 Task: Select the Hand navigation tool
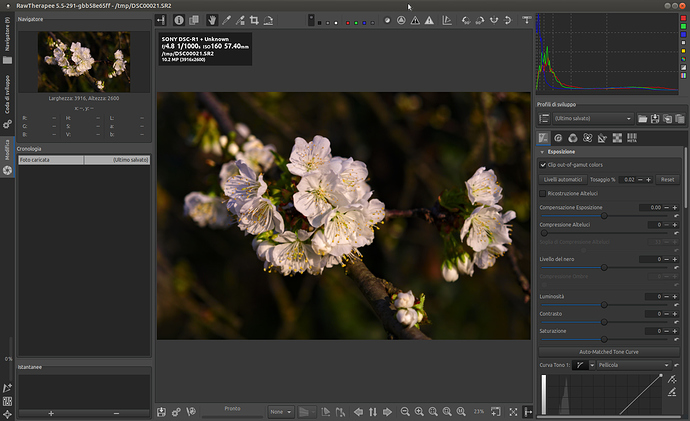click(x=211, y=19)
